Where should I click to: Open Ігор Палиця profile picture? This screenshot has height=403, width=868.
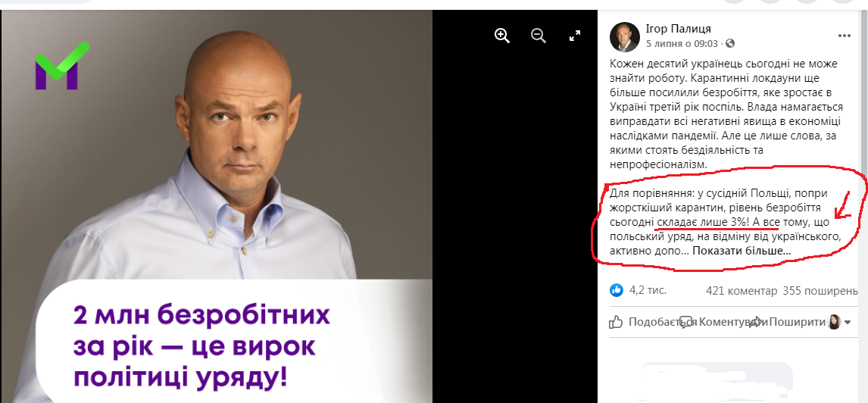tap(624, 37)
